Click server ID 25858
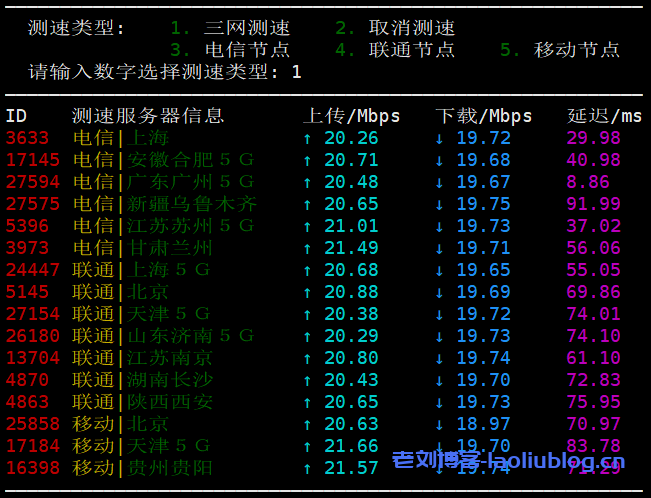651x498 pixels. click(x=33, y=424)
